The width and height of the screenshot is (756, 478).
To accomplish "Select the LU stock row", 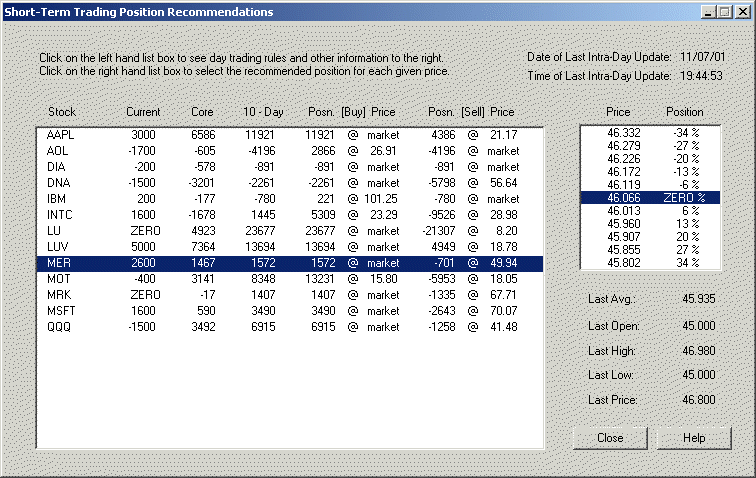I will (x=290, y=231).
